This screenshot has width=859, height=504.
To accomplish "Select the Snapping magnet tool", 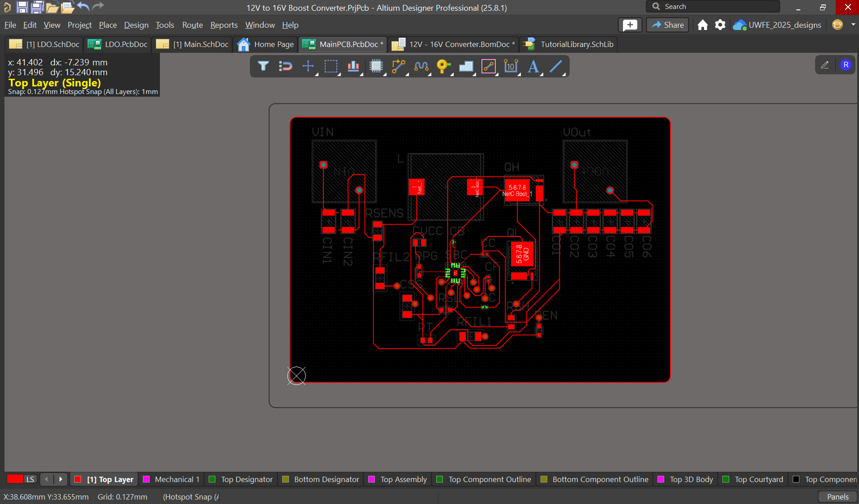I will [285, 66].
